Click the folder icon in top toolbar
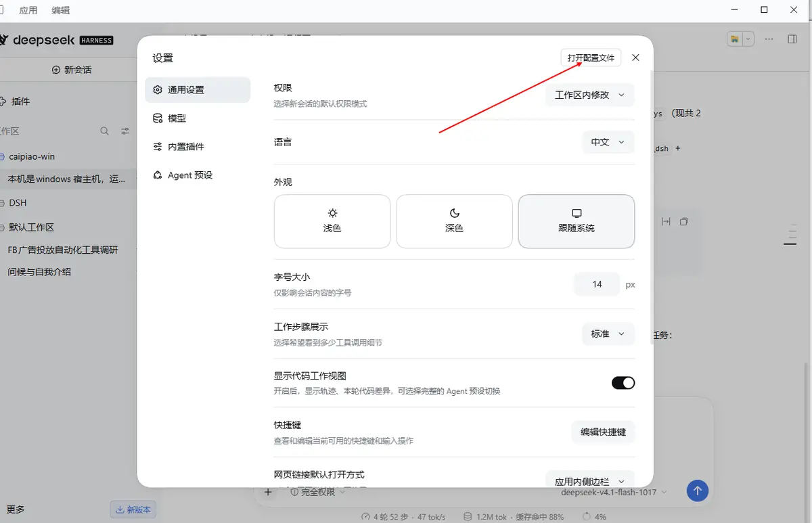The width and height of the screenshot is (812, 523). coord(735,39)
